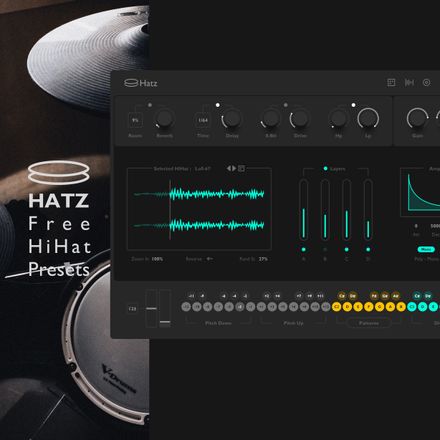Viewport: 440px width, 440px height.
Task: Trigger the yellow F# key
Action: [374, 296]
